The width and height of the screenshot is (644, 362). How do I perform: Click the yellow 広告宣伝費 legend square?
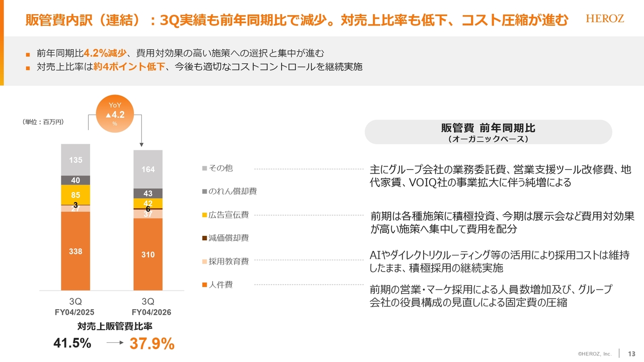pyautogui.click(x=204, y=215)
